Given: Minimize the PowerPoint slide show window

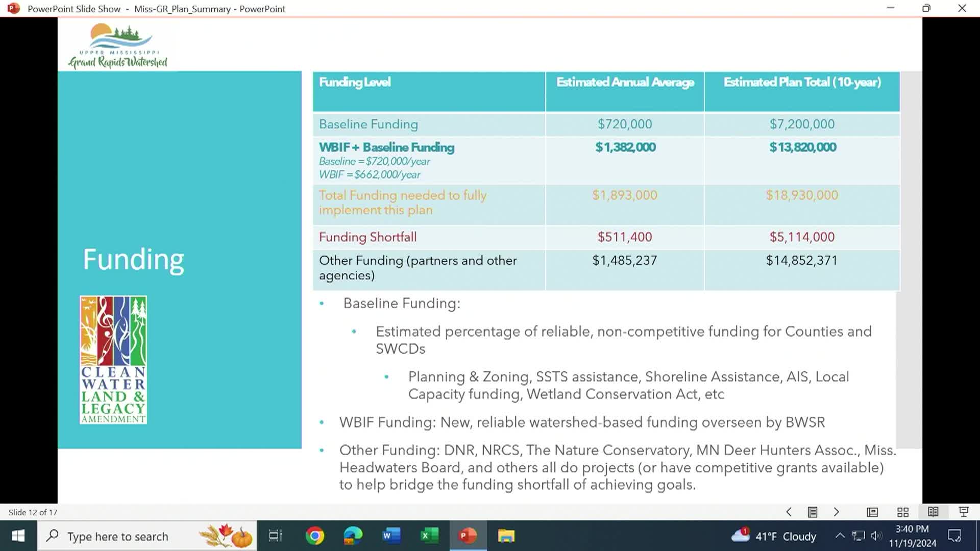Looking at the screenshot, I should pyautogui.click(x=891, y=8).
